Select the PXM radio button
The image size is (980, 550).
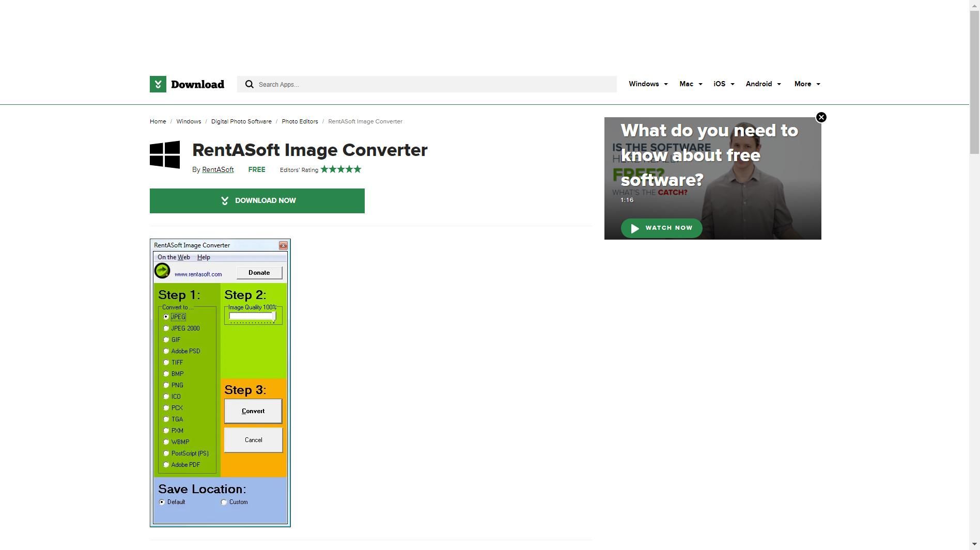coord(166,430)
